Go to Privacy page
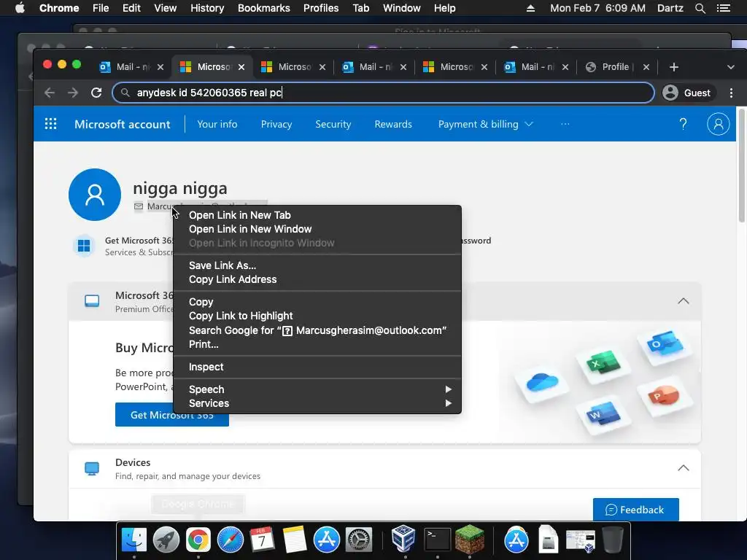 click(276, 124)
